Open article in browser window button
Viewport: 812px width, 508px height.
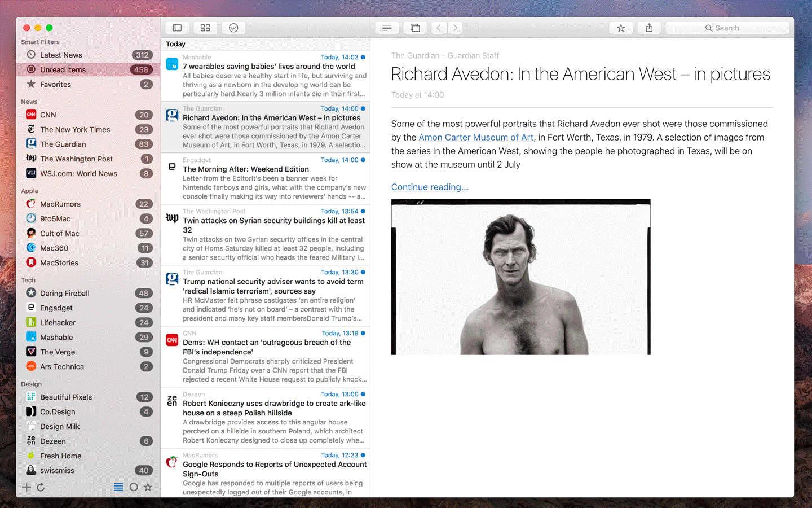click(x=415, y=28)
